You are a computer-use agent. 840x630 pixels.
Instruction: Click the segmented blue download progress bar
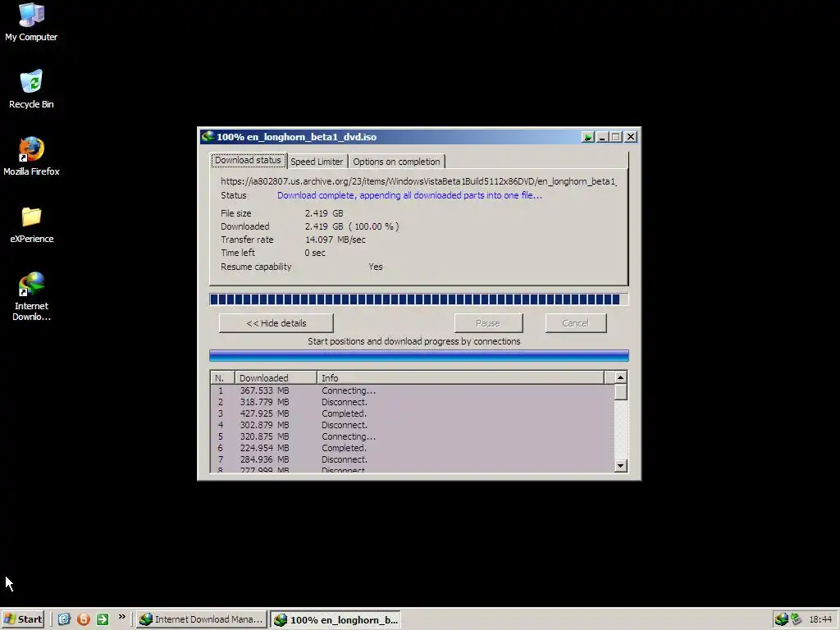point(418,299)
